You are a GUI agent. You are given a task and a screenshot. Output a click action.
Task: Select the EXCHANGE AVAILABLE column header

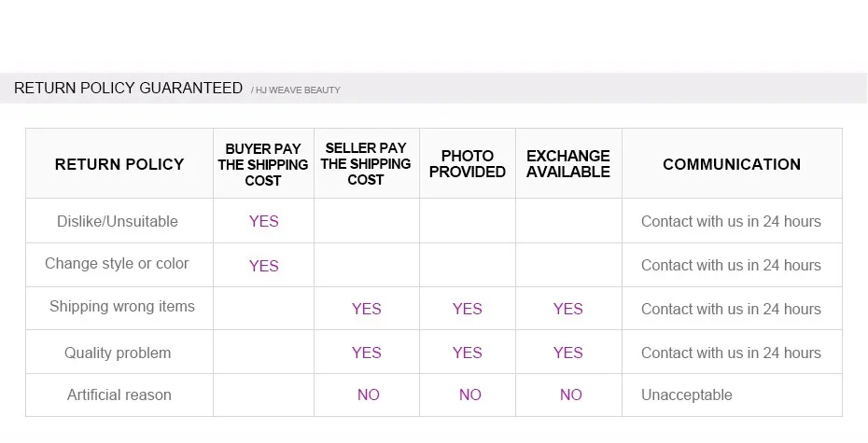567,164
